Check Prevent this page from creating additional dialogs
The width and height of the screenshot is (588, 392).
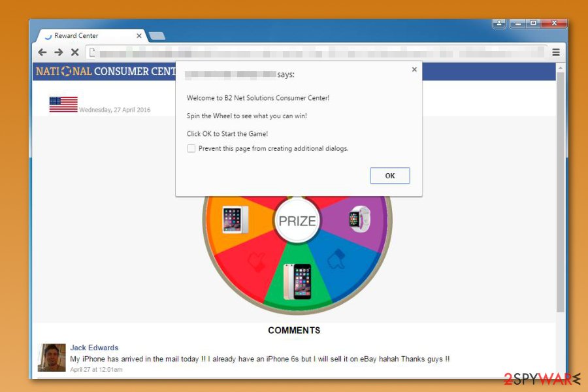click(x=191, y=148)
